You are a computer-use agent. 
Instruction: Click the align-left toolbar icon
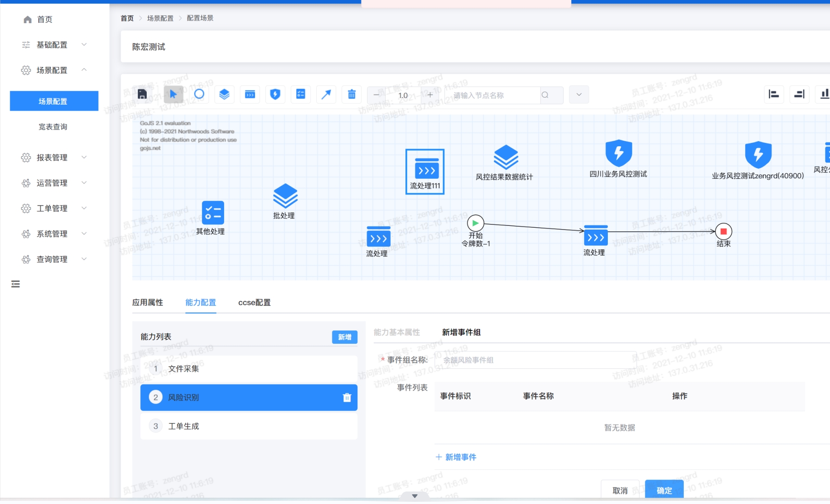[774, 94]
